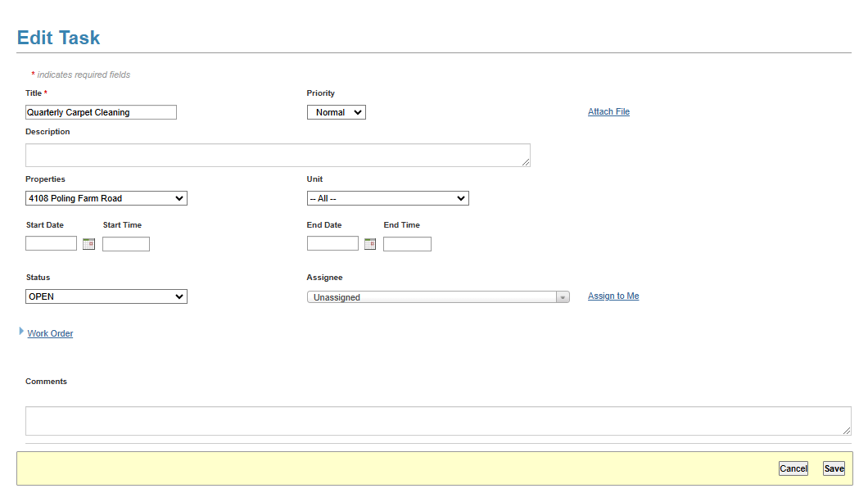The width and height of the screenshot is (868, 502).
Task: Open the Priority dropdown showing Normal
Action: point(336,112)
